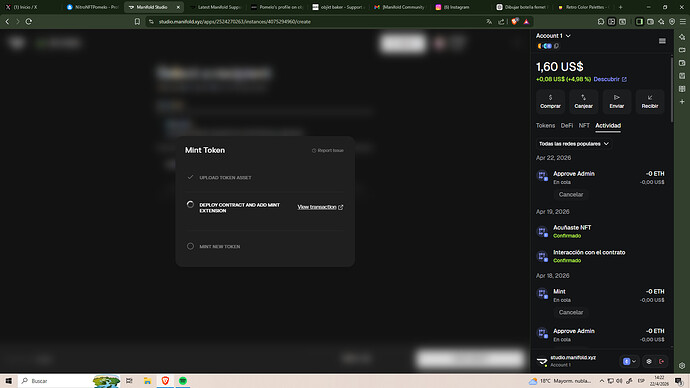Open Leo AI chat from toolbar

click(x=661, y=22)
